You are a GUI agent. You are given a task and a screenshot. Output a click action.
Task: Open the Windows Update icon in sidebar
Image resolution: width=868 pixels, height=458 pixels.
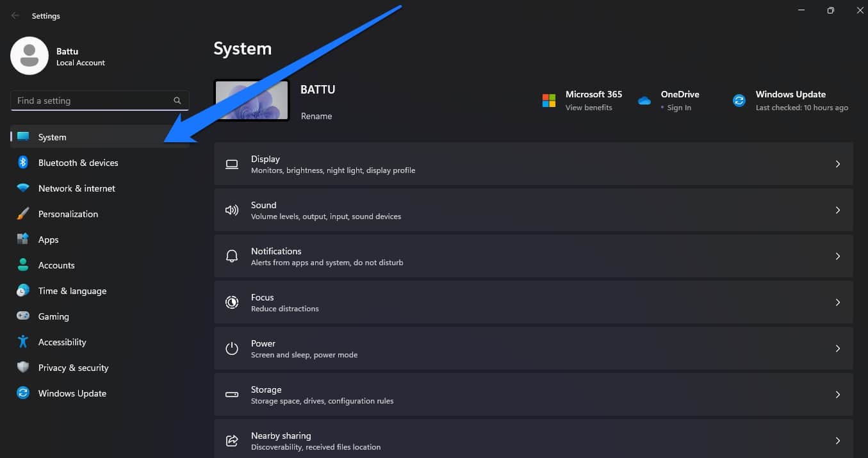click(23, 393)
